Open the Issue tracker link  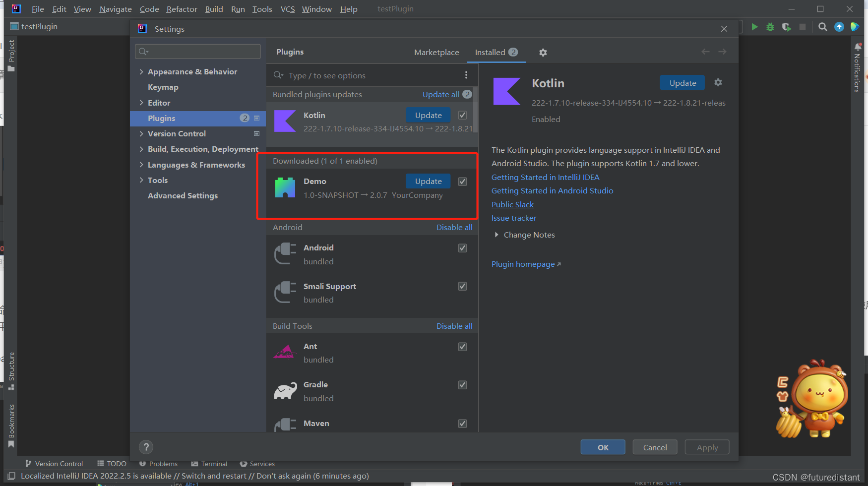(514, 218)
